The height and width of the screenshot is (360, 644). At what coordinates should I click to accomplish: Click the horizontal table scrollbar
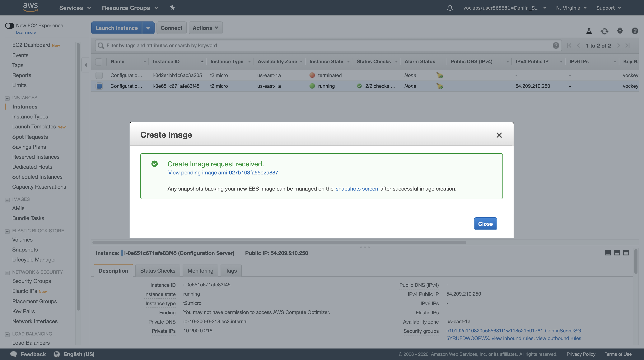coord(279,242)
